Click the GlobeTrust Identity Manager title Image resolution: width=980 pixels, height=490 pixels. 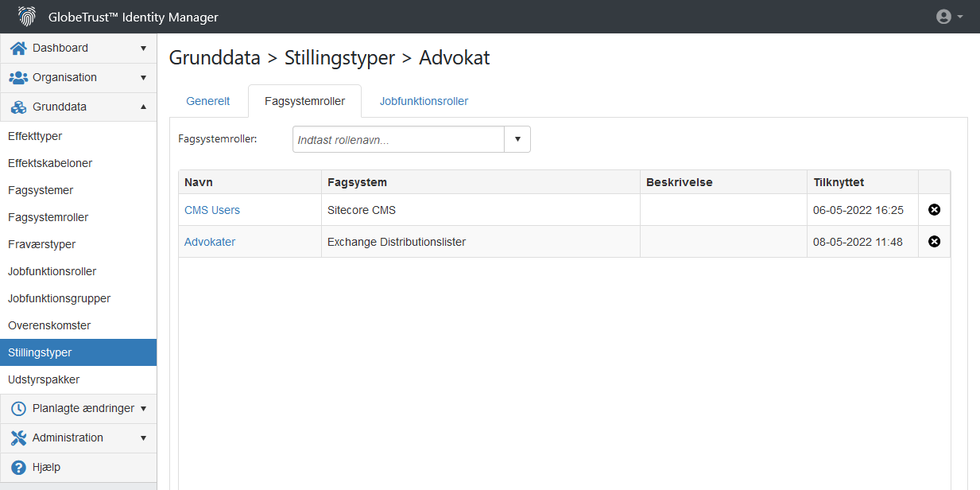(x=134, y=17)
